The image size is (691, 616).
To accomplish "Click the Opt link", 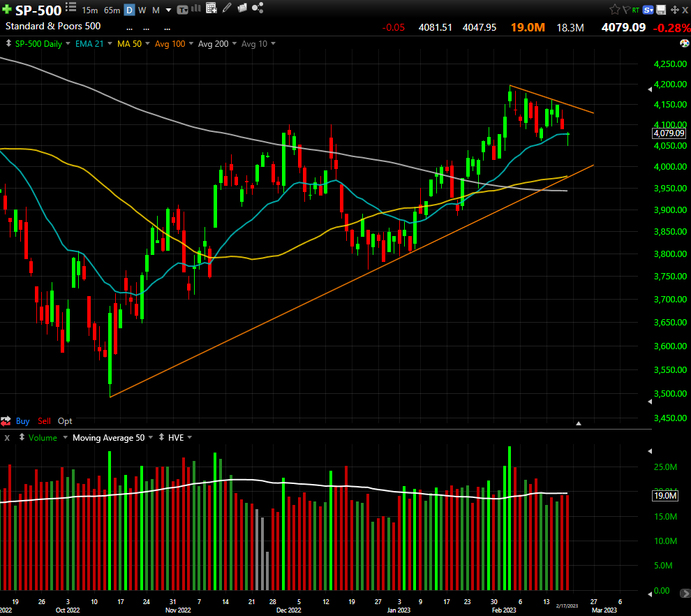I will (x=65, y=421).
